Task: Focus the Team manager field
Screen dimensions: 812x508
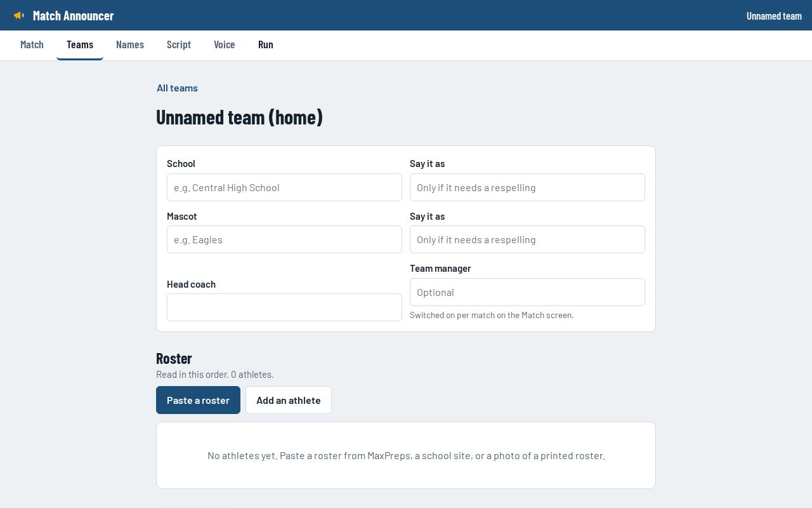Action: tap(527, 292)
